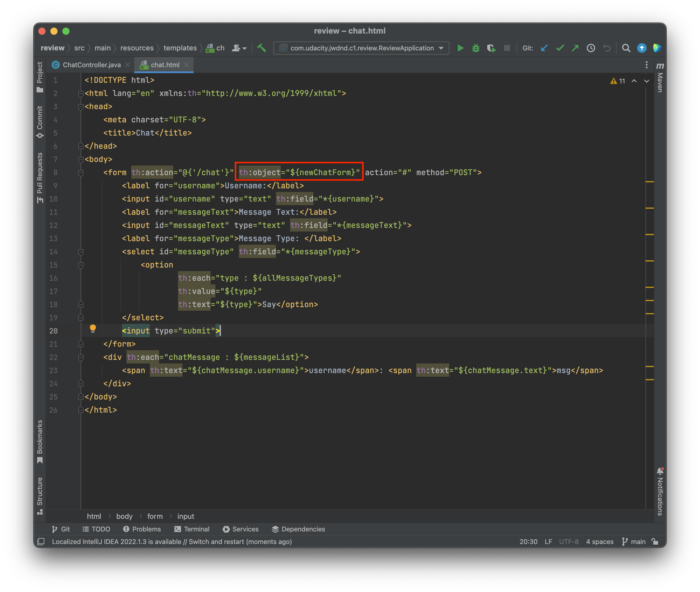Open the Bookmarks tool window
Viewport: 700px width, 592px height.
click(x=40, y=442)
